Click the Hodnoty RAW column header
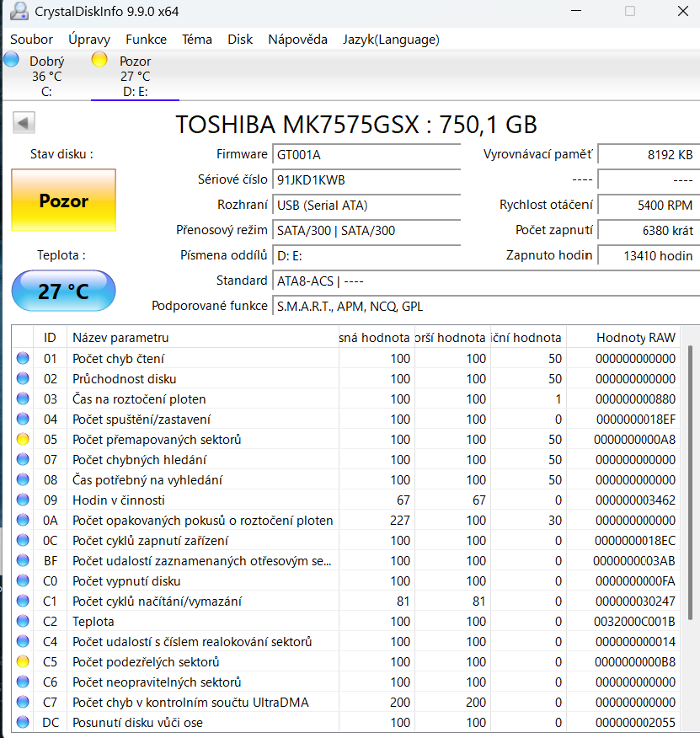The width and height of the screenshot is (700, 738). [x=623, y=338]
